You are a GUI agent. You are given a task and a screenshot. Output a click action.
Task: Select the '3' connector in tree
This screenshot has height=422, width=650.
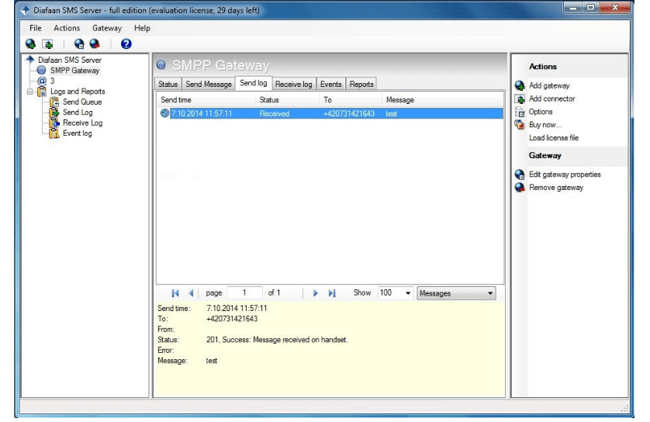(52, 81)
